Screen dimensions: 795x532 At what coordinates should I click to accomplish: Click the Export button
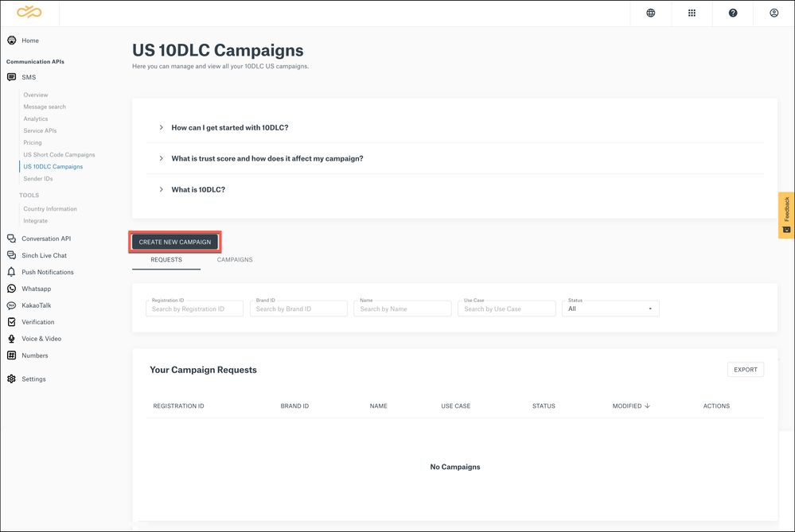[745, 370]
